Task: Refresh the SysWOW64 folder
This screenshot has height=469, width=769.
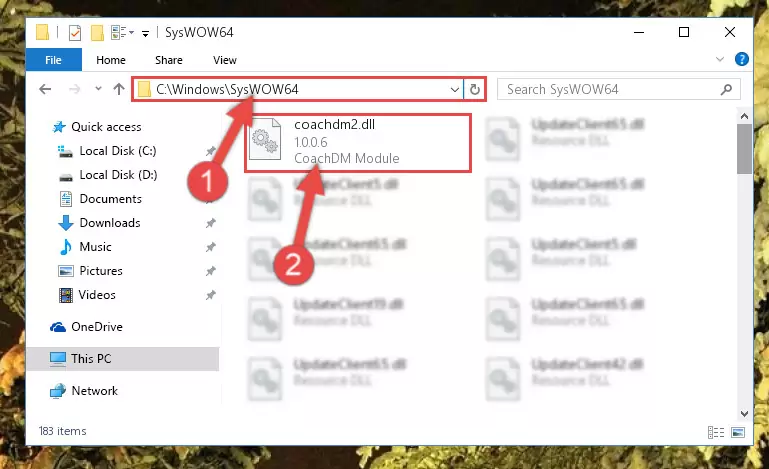Action: click(x=474, y=89)
